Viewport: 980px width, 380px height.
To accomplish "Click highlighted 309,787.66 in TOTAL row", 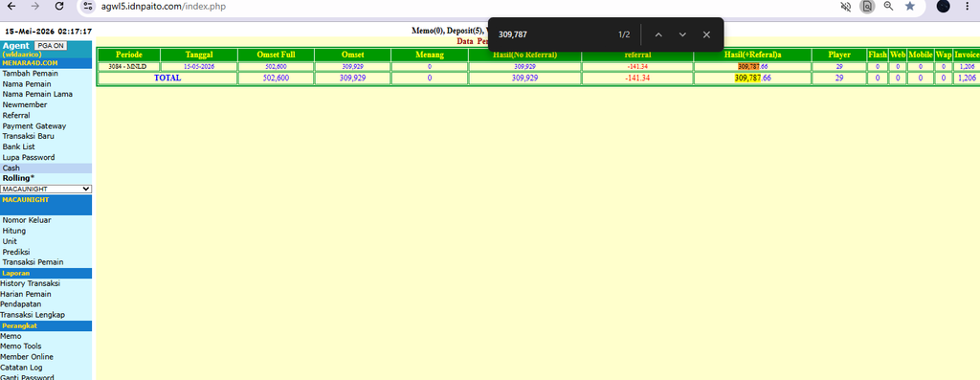I will [753, 78].
